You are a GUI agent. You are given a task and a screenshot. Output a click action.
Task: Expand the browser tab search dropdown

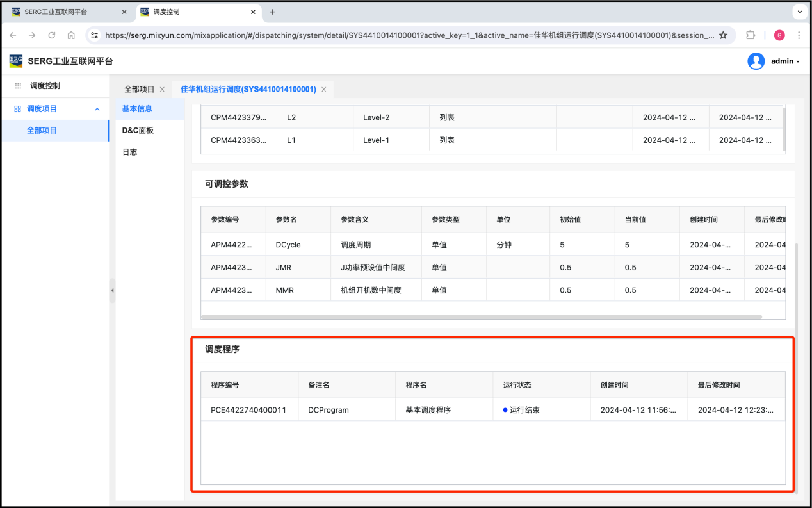click(x=800, y=12)
